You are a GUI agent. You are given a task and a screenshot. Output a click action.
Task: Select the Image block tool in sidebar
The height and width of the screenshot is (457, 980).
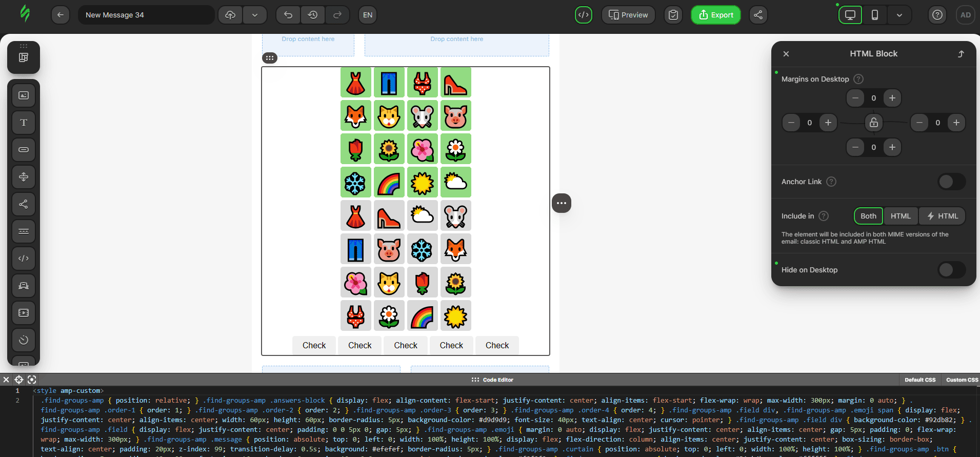click(24, 95)
